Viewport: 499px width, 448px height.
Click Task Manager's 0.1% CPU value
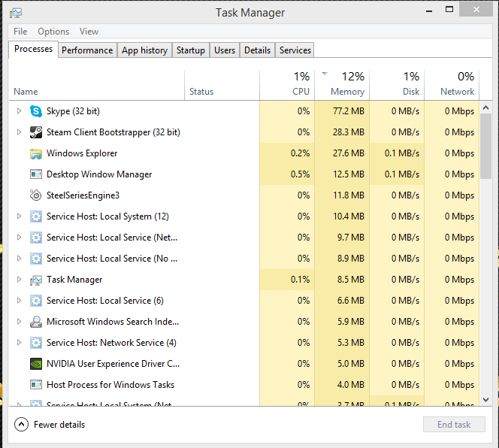(300, 280)
